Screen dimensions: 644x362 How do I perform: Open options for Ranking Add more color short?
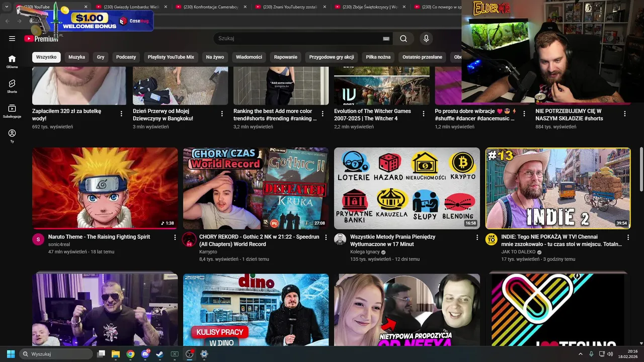coord(323,114)
